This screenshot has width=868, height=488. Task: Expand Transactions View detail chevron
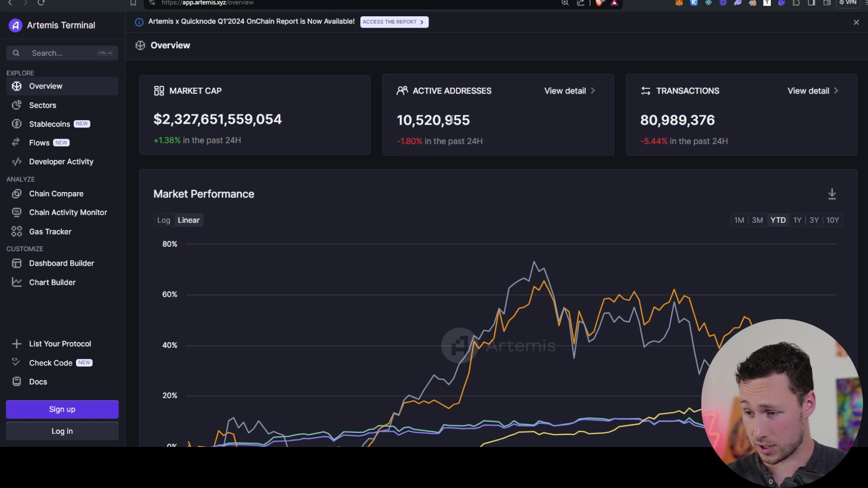836,91
